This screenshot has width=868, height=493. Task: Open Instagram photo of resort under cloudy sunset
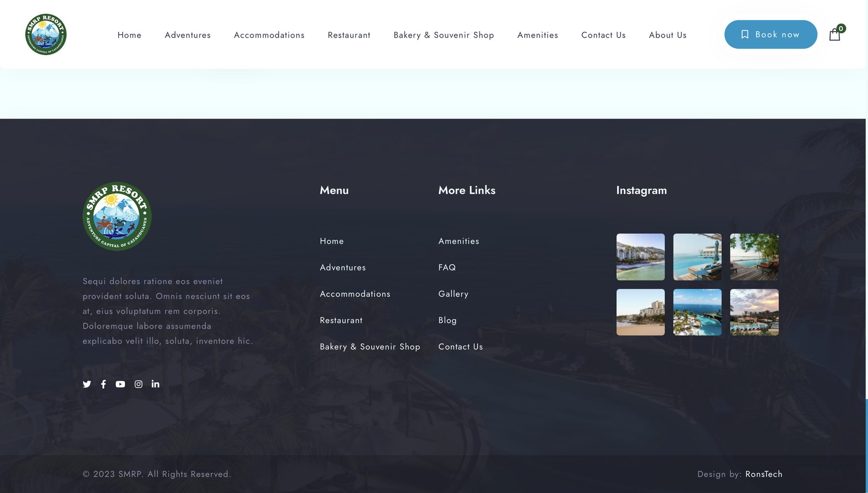(754, 312)
